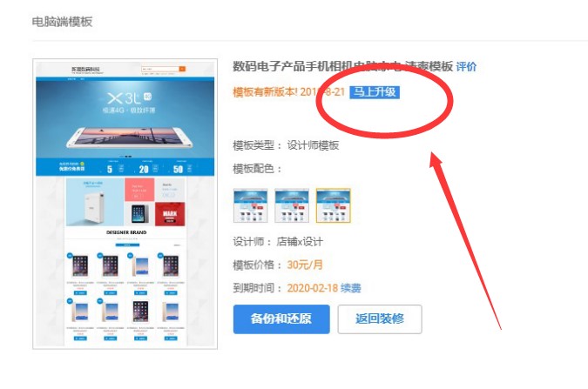Select the 5 yuan coupon in preview banner
This screenshot has width=588, height=389.
(x=113, y=169)
